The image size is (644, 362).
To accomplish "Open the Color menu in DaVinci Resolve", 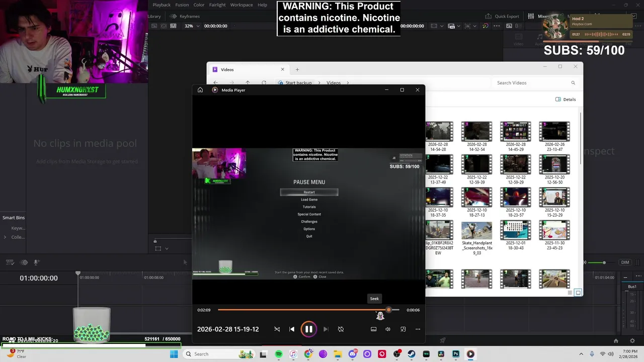I will (199, 5).
